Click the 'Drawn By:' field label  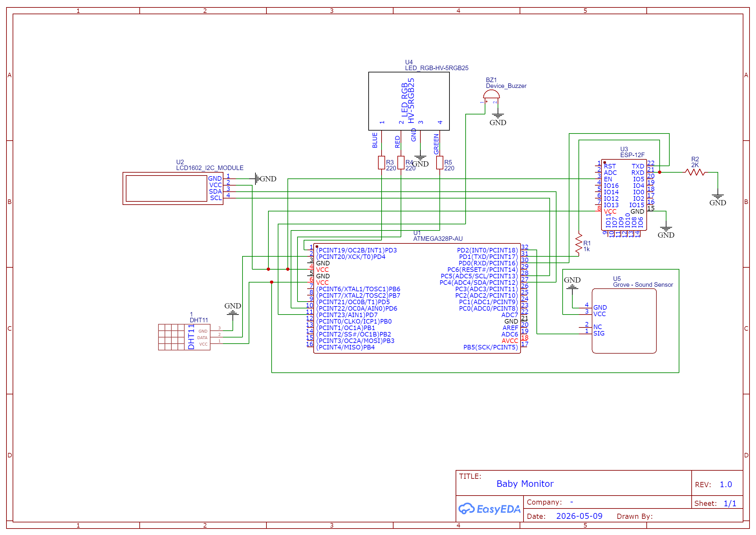click(x=634, y=516)
